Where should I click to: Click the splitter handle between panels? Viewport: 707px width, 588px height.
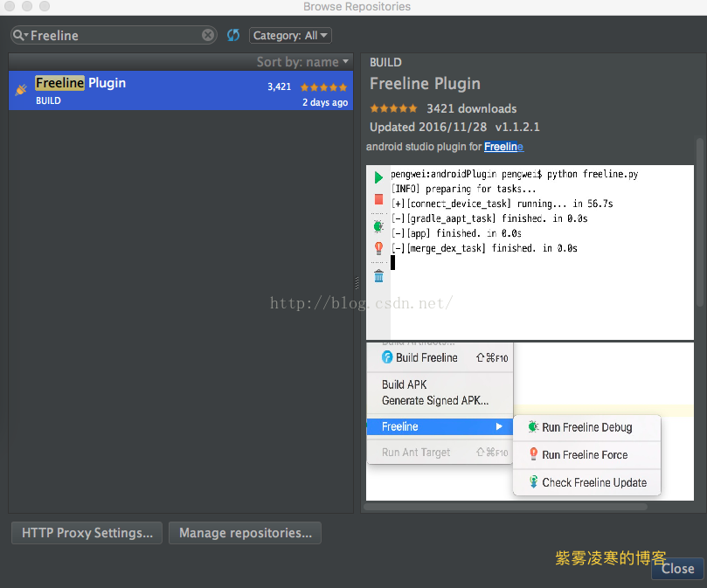(x=357, y=283)
